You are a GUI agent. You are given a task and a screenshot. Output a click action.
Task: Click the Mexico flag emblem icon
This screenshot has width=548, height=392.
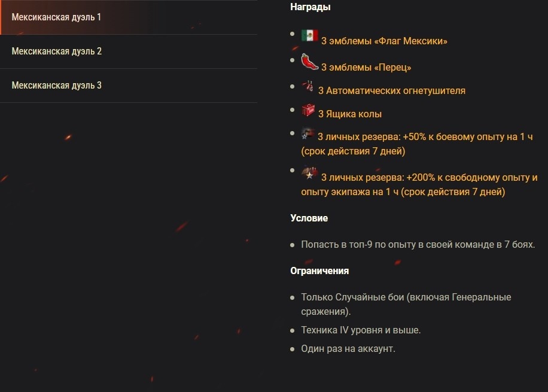(310, 35)
